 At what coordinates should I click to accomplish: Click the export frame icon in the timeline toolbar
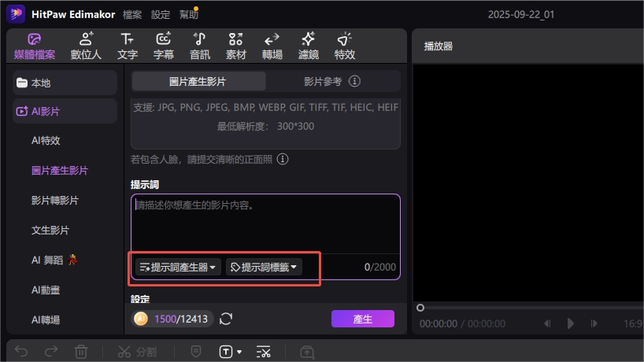tap(307, 352)
